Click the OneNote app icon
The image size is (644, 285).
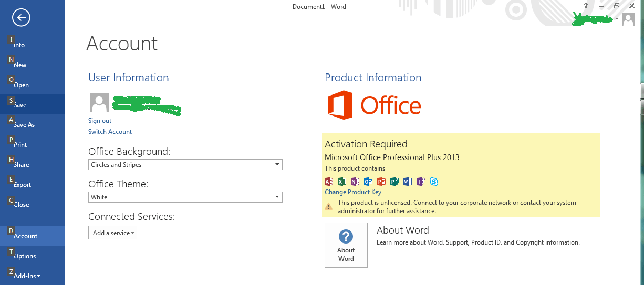pyautogui.click(x=355, y=182)
